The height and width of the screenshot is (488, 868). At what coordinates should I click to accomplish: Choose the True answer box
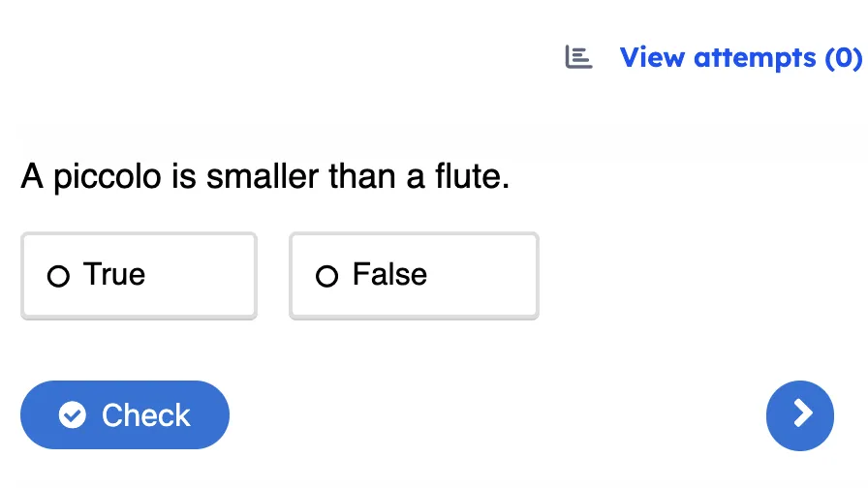coord(139,275)
